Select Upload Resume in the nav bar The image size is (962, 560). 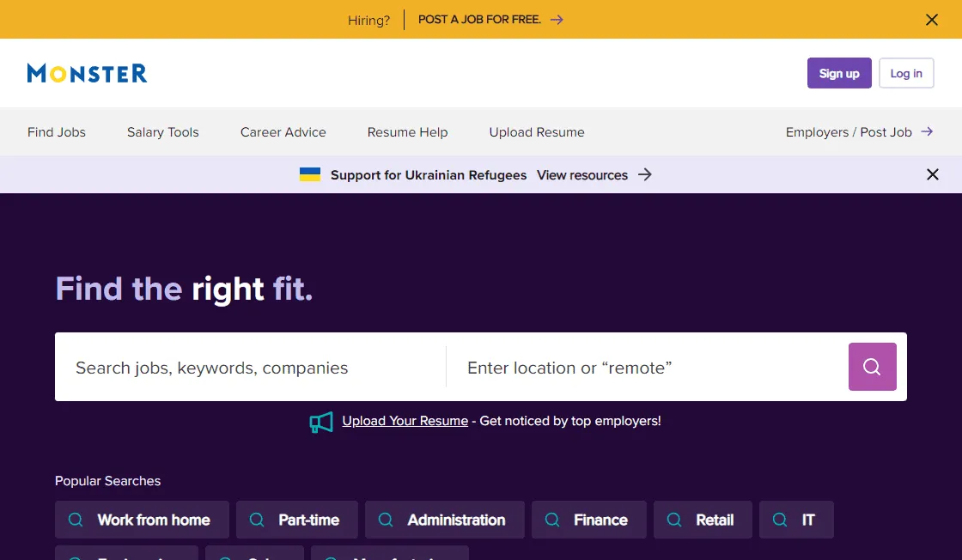click(537, 132)
